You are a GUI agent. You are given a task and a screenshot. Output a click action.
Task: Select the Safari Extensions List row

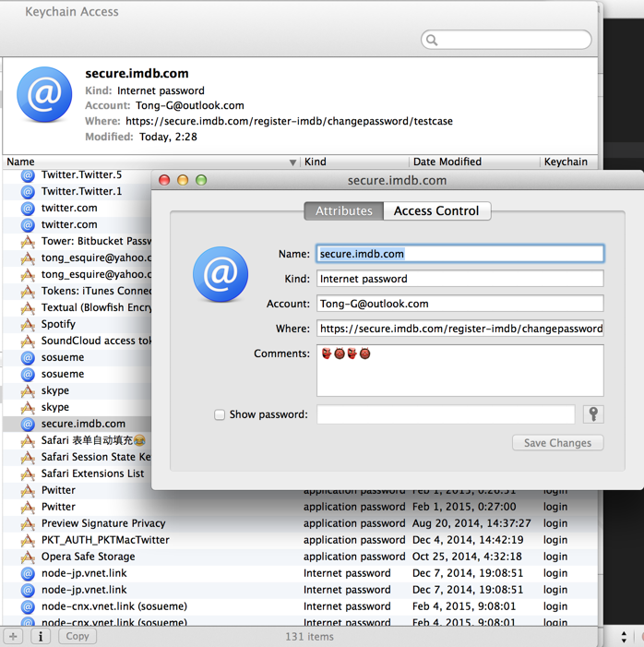tap(78, 473)
